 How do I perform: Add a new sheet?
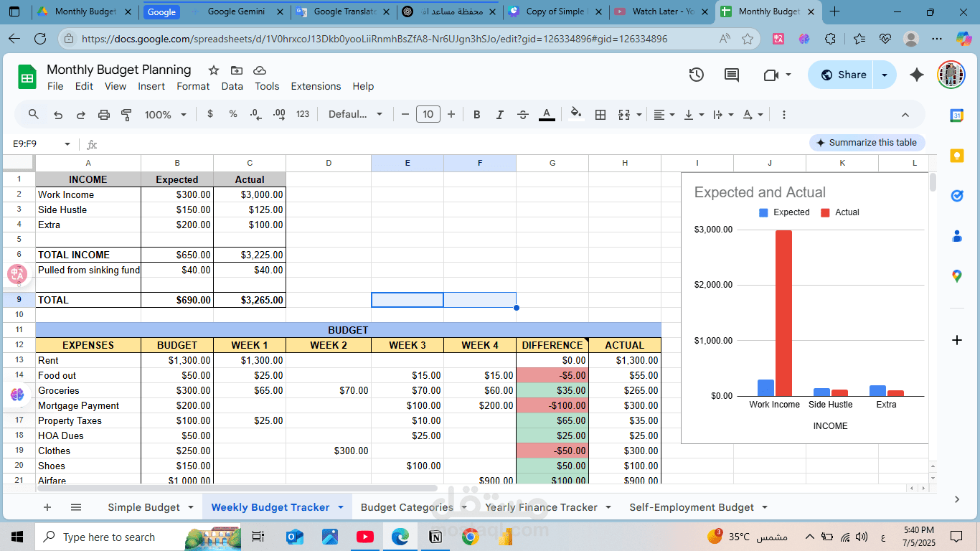[47, 507]
